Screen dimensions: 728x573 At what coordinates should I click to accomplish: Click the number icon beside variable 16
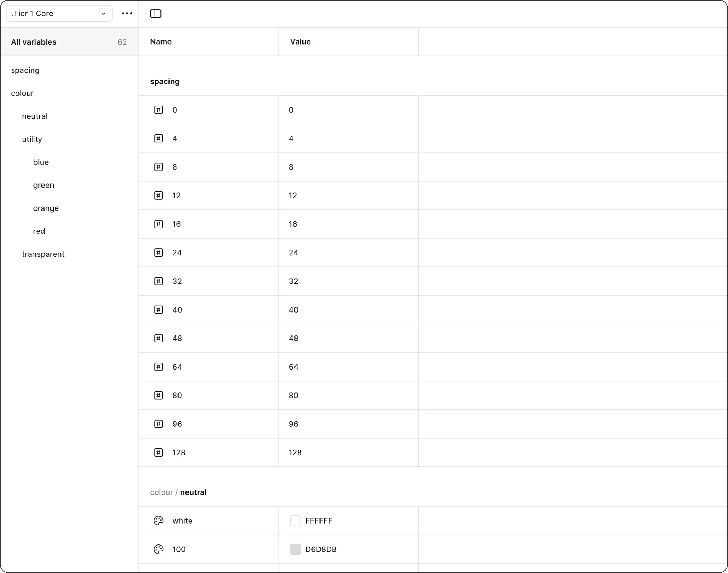pos(158,224)
